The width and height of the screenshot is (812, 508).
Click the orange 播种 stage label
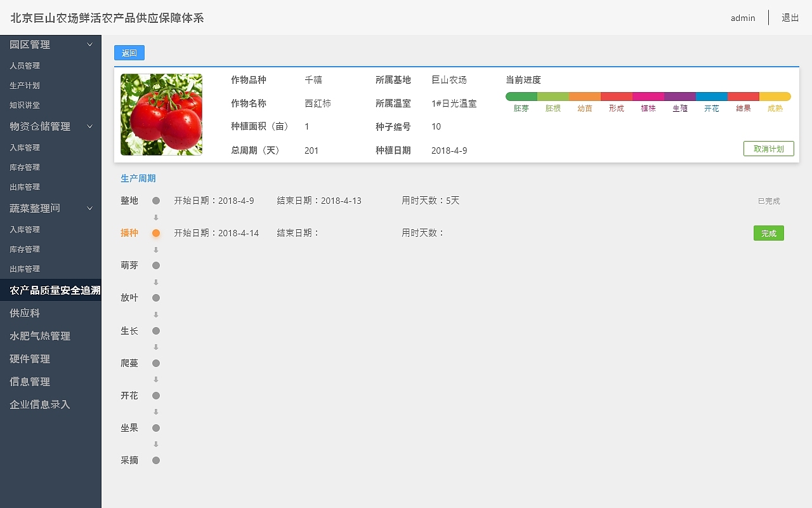[x=129, y=233]
